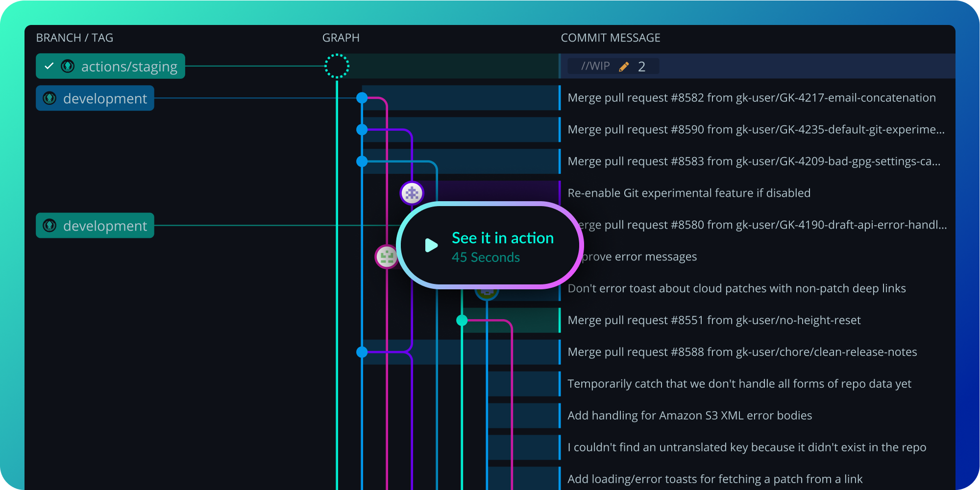This screenshot has height=490, width=980.
Task: Click the blue merge node for PR #8582
Action: [x=362, y=98]
